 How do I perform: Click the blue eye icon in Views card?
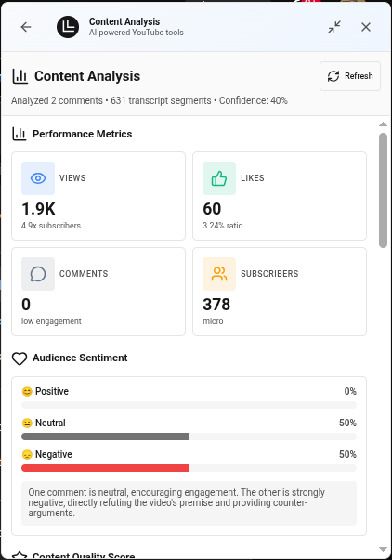point(38,178)
